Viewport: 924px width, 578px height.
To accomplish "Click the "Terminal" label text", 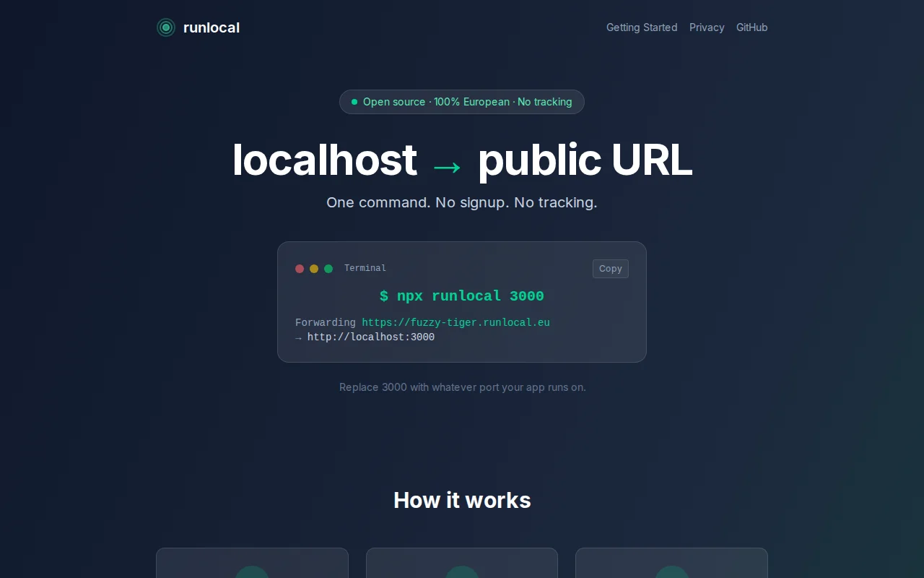I will coord(365,268).
